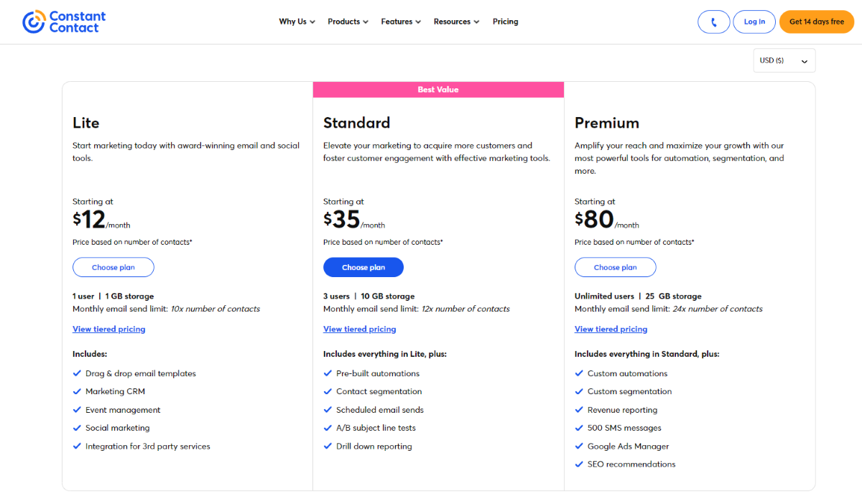Click the Log In button
862x504 pixels.
754,22
